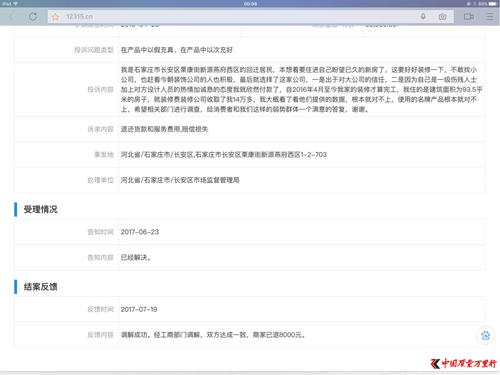Click the 反馈内容 label
This screenshot has width=500, height=375.
click(100, 335)
